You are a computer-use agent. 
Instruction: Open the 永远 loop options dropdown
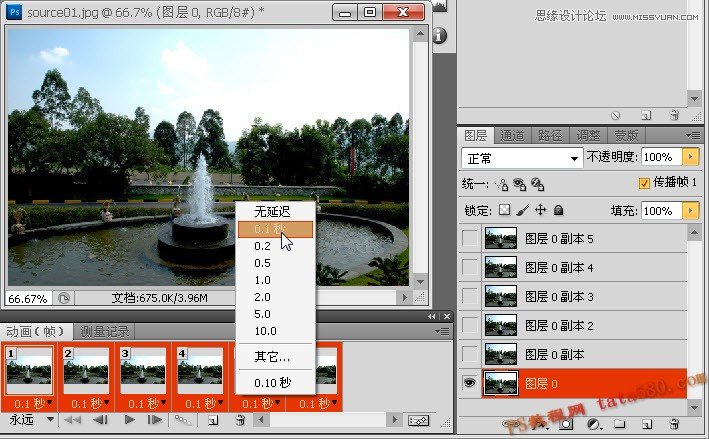(x=32, y=421)
